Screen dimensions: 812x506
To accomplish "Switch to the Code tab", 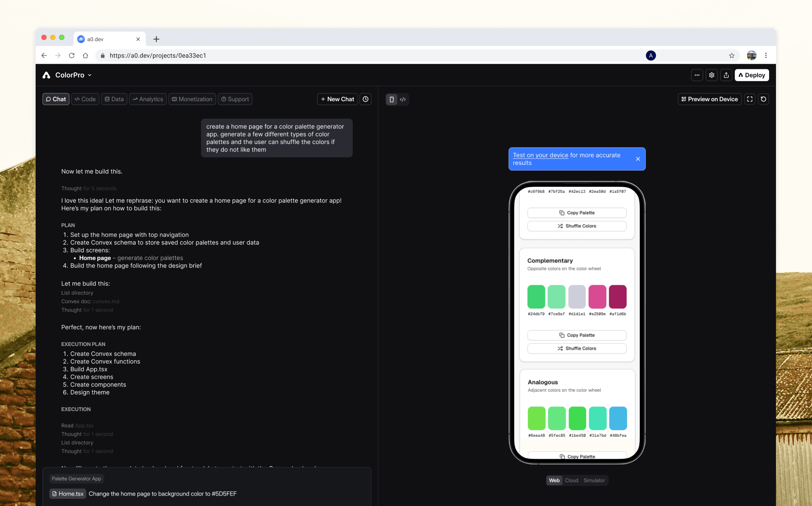I will (85, 99).
